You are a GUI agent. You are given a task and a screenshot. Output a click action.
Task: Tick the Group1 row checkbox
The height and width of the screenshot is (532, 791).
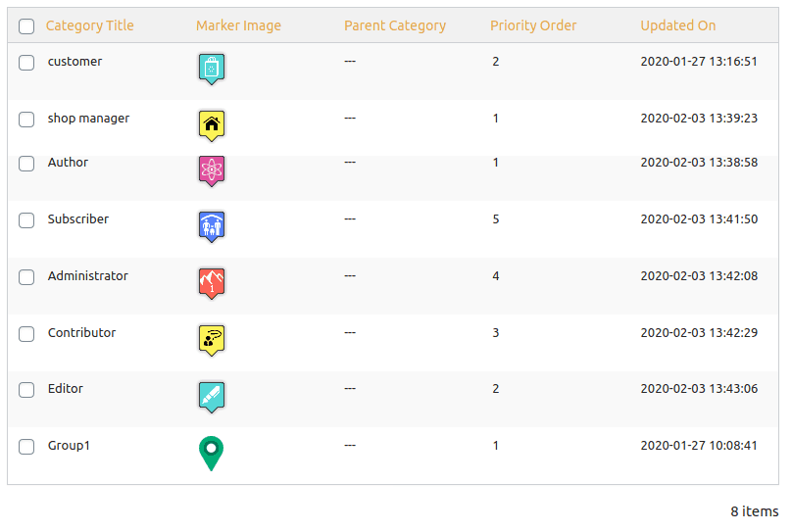[26, 447]
